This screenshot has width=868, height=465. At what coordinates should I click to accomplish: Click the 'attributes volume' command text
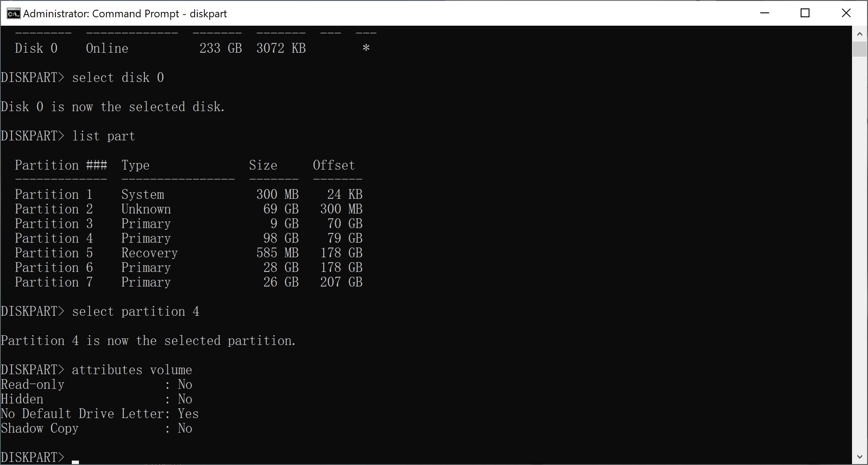click(x=132, y=370)
